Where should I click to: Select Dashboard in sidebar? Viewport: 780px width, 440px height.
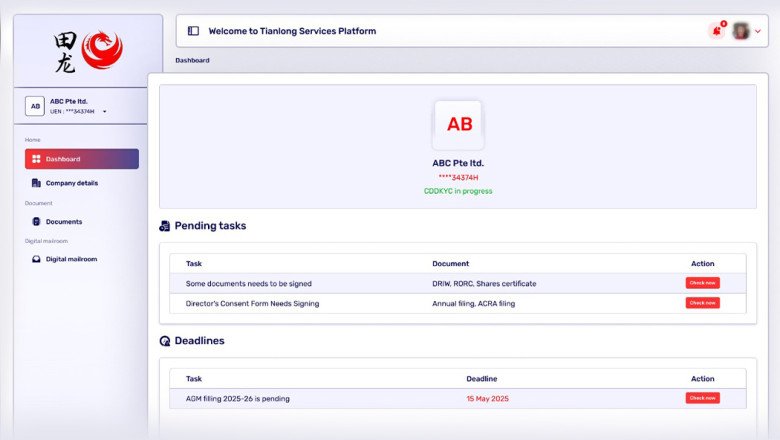coord(82,159)
